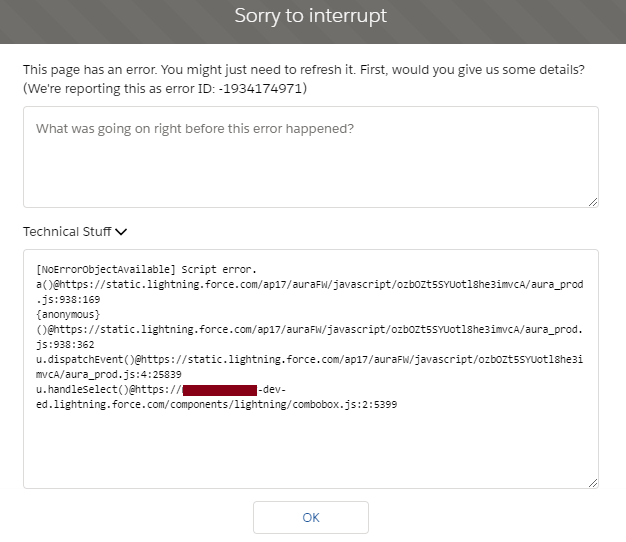Click the 'mvcA/aura_prod.js:4:25839' trace line
The height and width of the screenshot is (542, 626).
[110, 373]
